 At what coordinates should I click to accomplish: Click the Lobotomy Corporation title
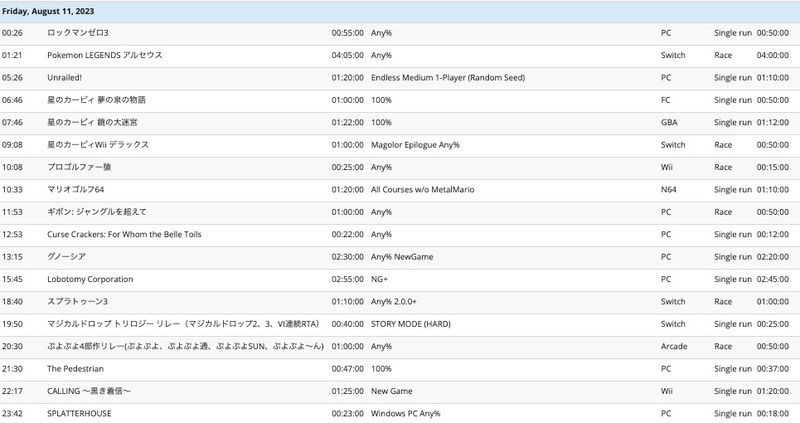click(90, 279)
